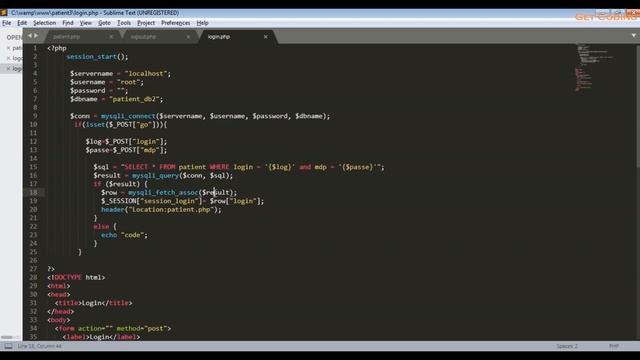
Task: Open the Goto menu
Action: (x=104, y=23)
